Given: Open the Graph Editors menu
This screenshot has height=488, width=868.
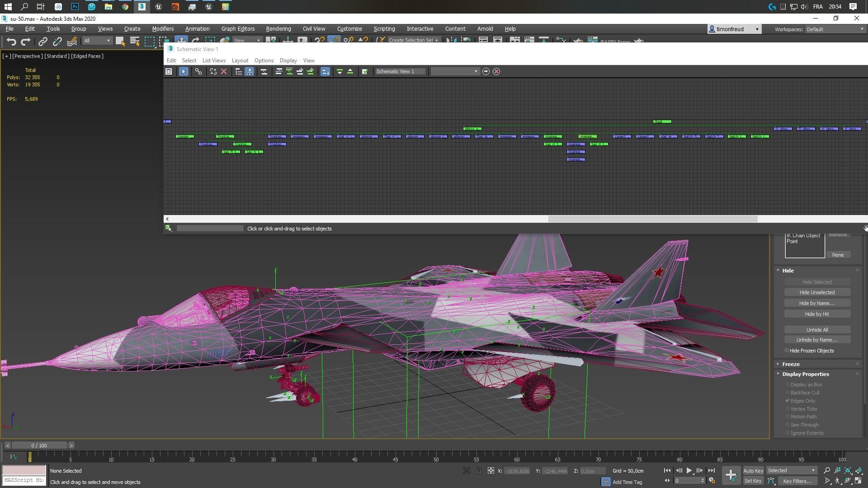Looking at the screenshot, I should click(x=238, y=29).
